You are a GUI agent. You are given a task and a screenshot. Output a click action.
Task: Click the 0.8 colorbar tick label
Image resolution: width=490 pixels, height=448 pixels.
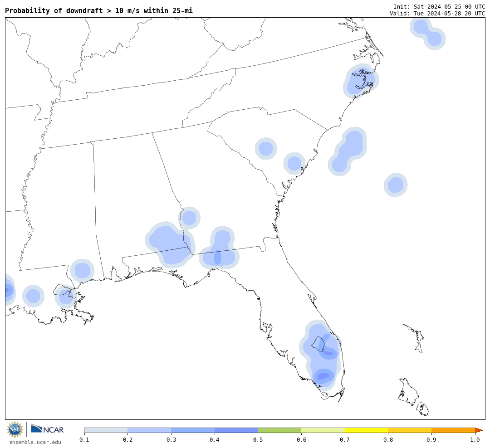388,439
